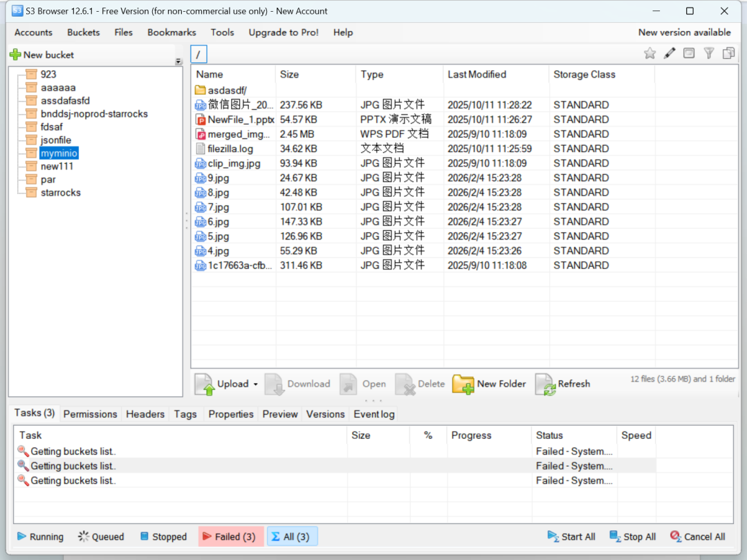Click the clip_img.jpg file icon
Viewport: 747px width, 560px height.
click(x=201, y=163)
